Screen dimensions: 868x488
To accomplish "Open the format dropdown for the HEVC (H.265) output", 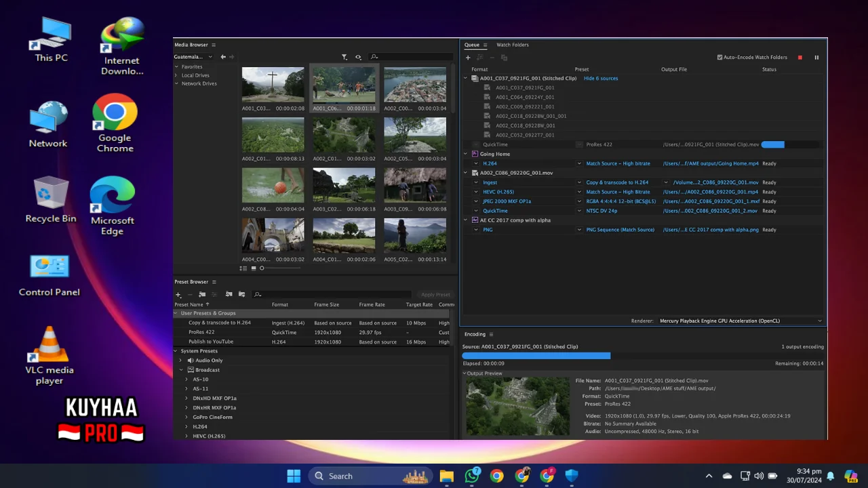I will 476,192.
